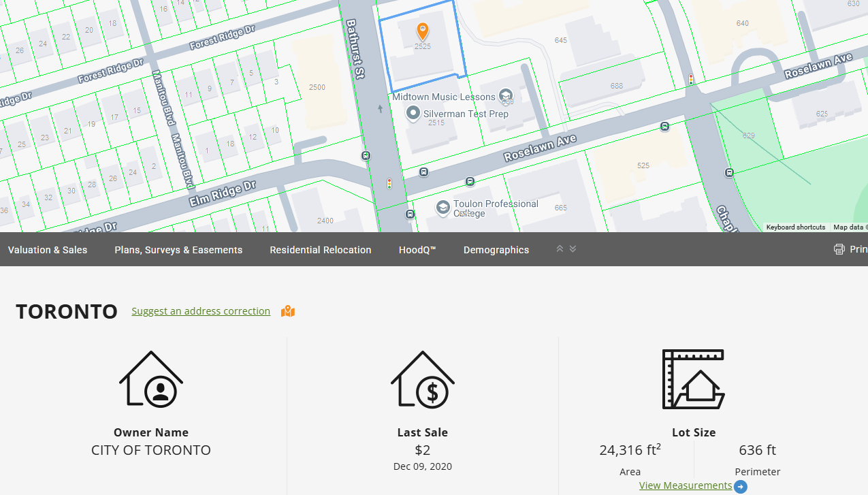This screenshot has height=495, width=868.
Task: Click the orange map icon beside address correction
Action: coord(288,311)
